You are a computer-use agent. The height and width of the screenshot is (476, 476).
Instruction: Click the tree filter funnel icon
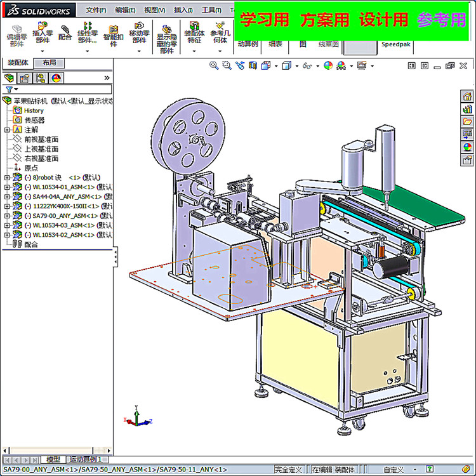10,89
